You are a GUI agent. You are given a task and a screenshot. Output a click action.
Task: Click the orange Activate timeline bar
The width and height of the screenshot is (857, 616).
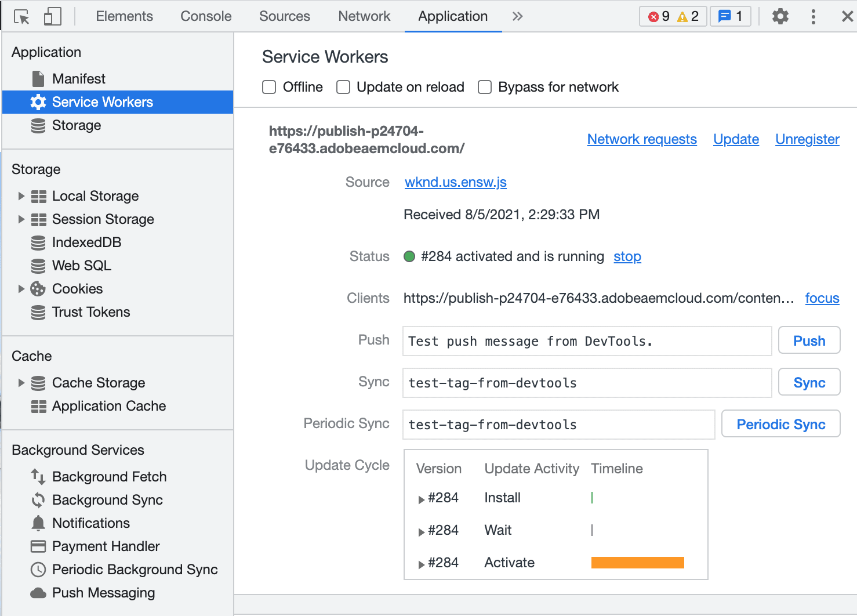tap(637, 562)
